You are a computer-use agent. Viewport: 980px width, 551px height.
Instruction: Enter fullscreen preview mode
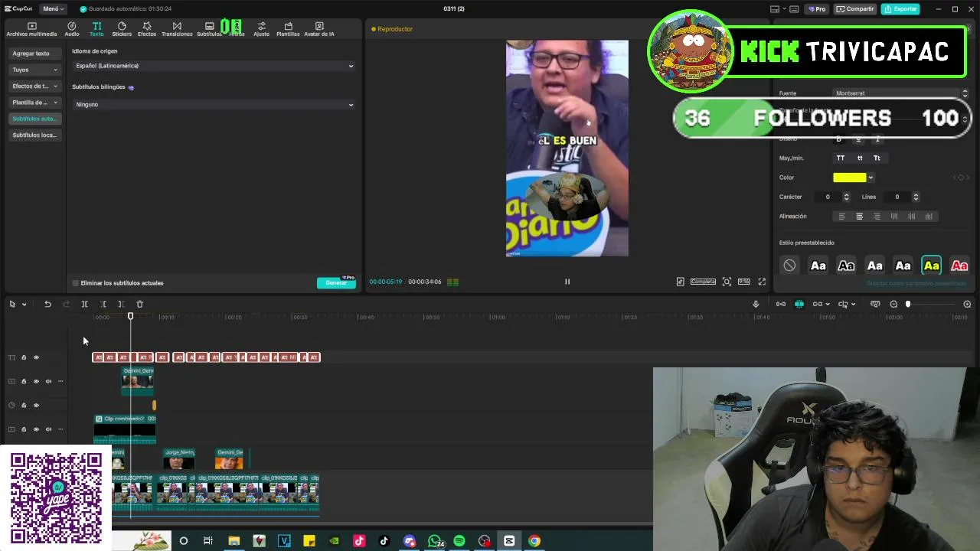point(762,282)
